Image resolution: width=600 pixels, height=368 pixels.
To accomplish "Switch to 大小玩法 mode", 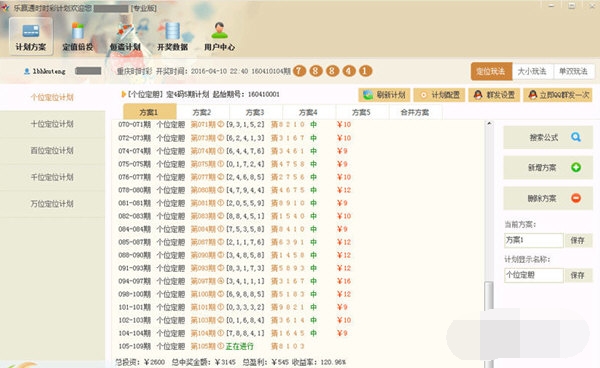I will [533, 71].
